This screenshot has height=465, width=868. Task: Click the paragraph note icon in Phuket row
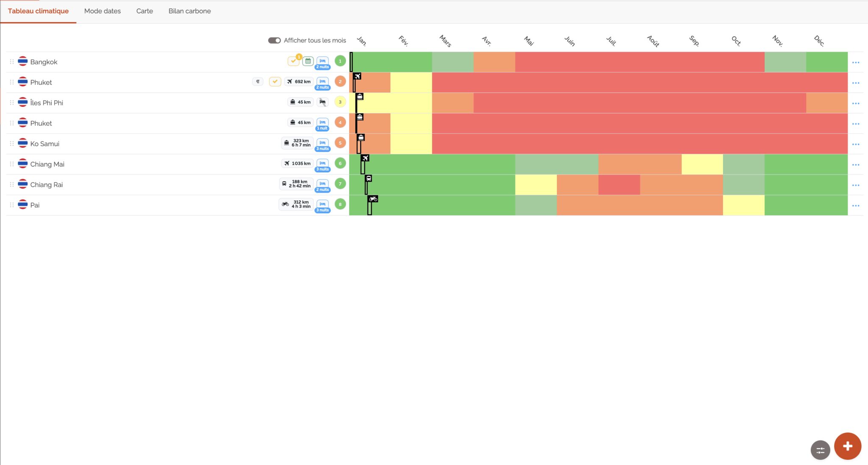(x=258, y=81)
